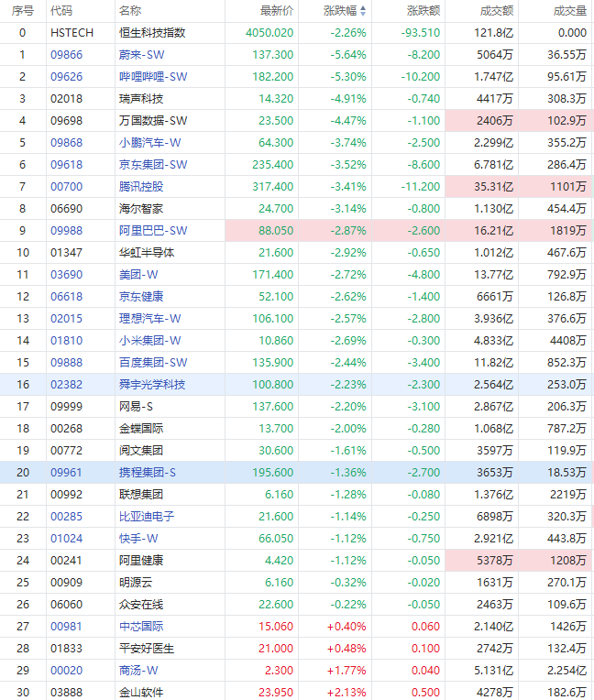Screen dimensions: 594x700
Task: Open 商汤-W stock name
Action: [x=138, y=670]
